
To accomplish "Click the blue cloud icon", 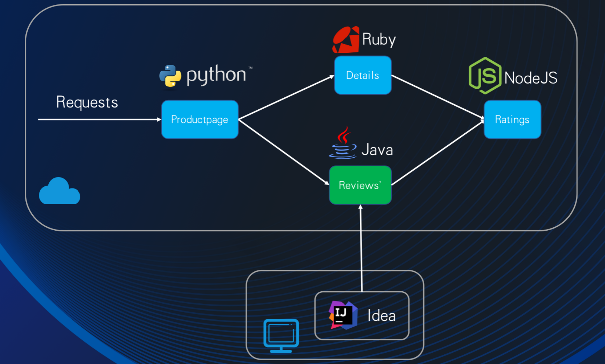I will (60, 191).
